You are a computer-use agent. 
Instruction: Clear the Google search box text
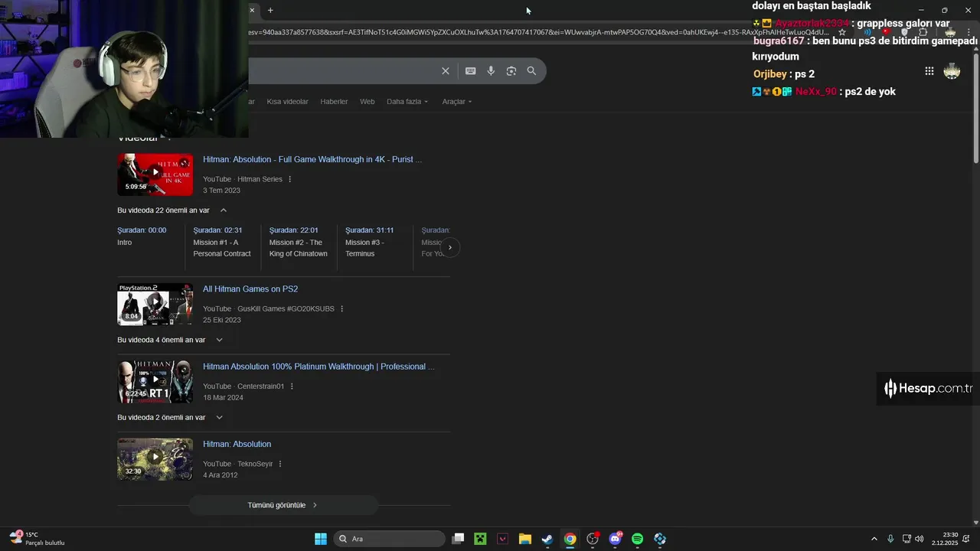[446, 71]
